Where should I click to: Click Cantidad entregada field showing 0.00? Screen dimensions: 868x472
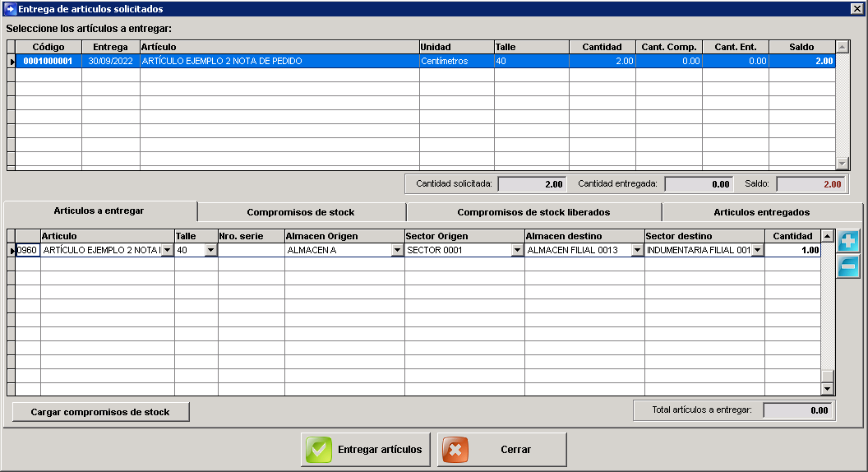pos(699,184)
